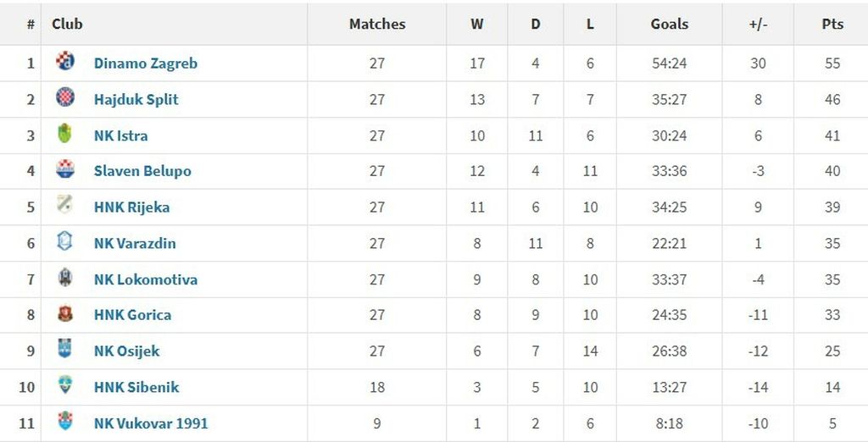Open the Dinamo Zagreb team link
Screen dimensions: 868x442
click(x=146, y=64)
